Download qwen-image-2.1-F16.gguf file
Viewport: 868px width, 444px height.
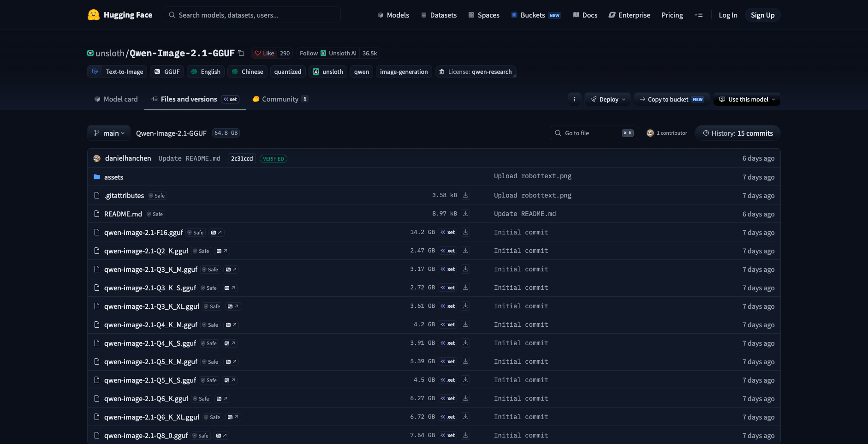pos(465,232)
